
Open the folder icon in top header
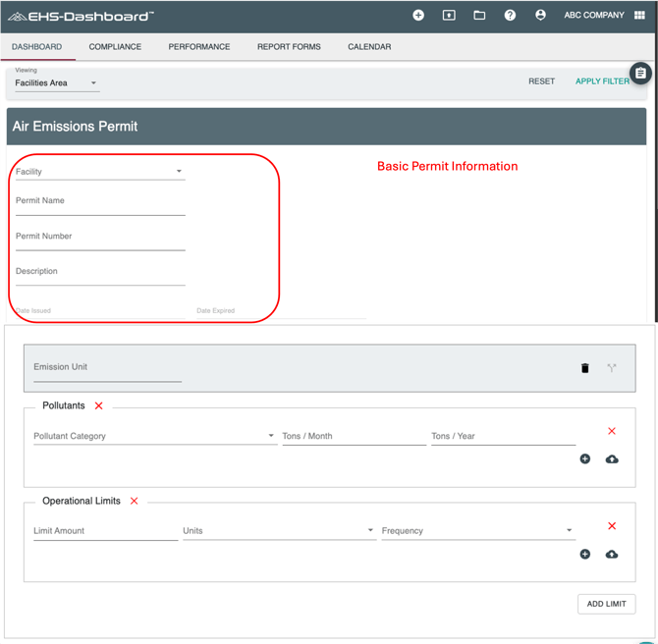(479, 16)
